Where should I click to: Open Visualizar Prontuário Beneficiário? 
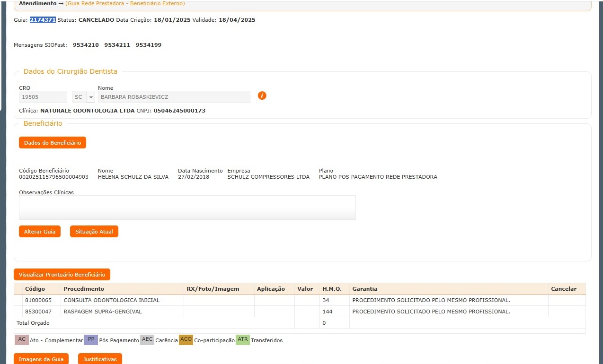pyautogui.click(x=62, y=275)
